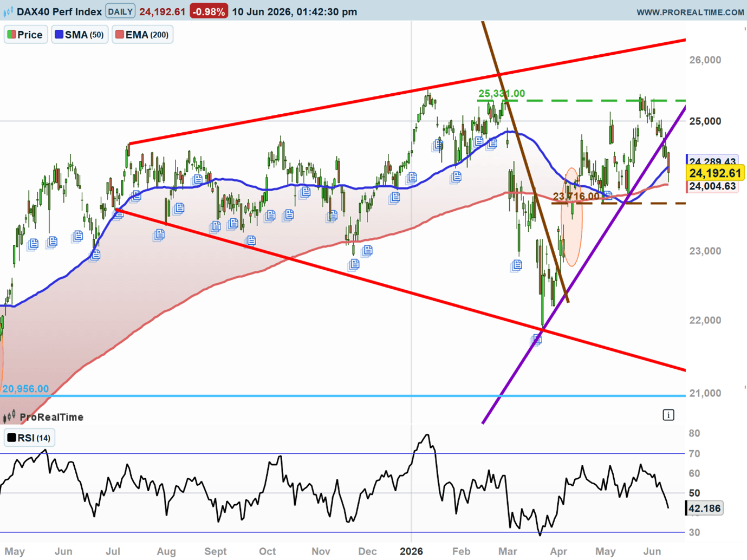Click the Apr label on time axis
The image size is (747, 560).
[558, 551]
